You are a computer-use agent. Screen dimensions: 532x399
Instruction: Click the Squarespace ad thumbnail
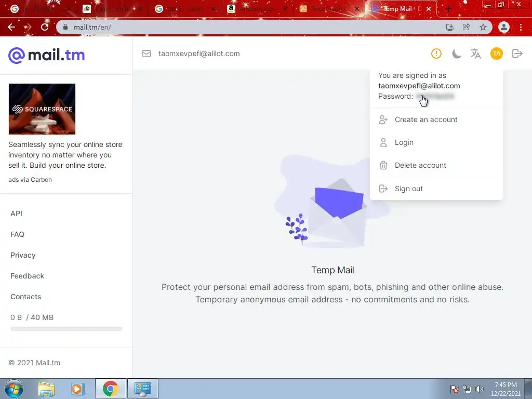(x=42, y=109)
